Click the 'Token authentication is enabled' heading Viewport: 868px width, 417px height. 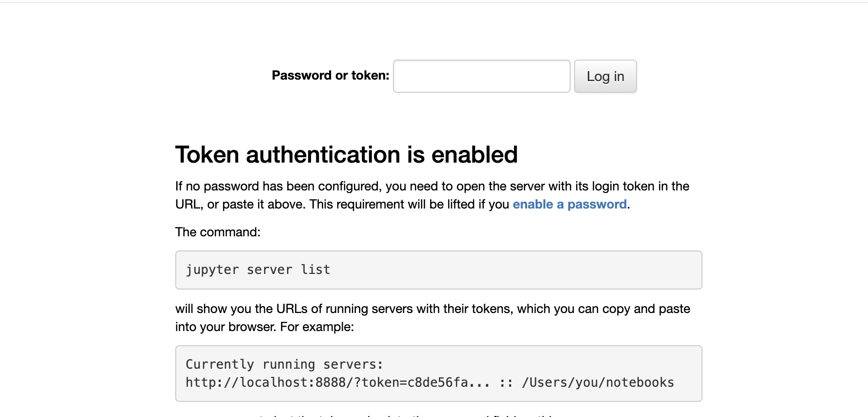(x=346, y=155)
